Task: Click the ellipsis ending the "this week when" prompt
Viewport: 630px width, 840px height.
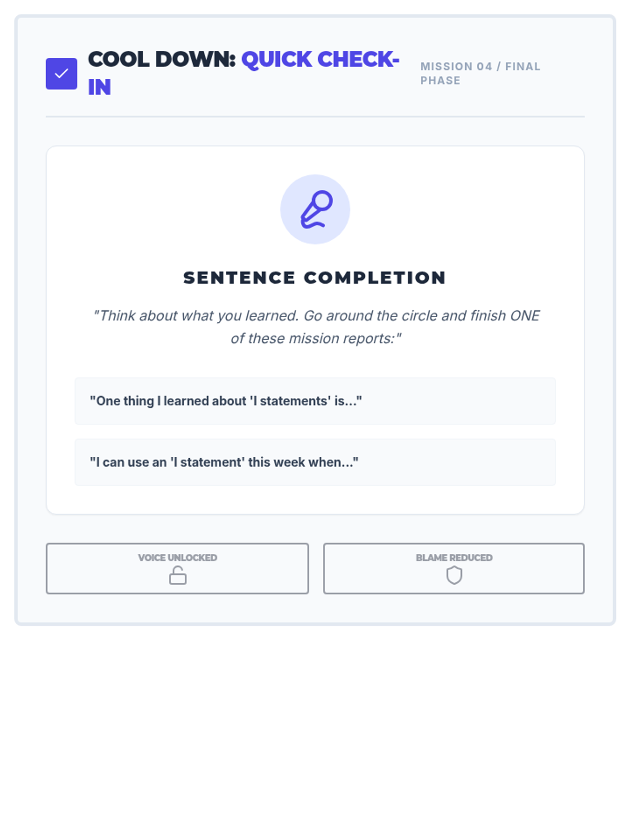Action: [x=348, y=463]
